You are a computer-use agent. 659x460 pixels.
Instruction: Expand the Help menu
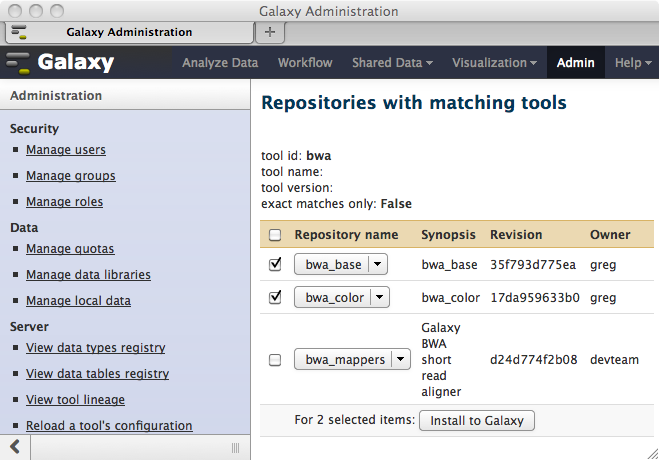[633, 63]
